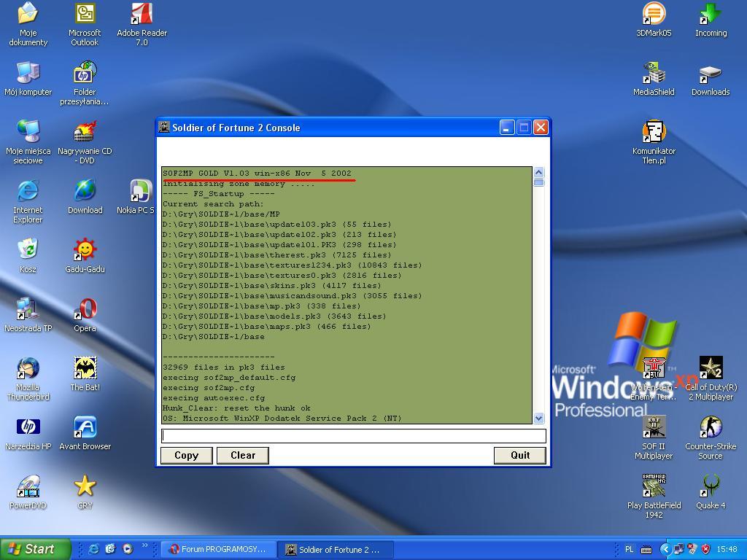Click console scrollbar up arrow

pyautogui.click(x=539, y=172)
